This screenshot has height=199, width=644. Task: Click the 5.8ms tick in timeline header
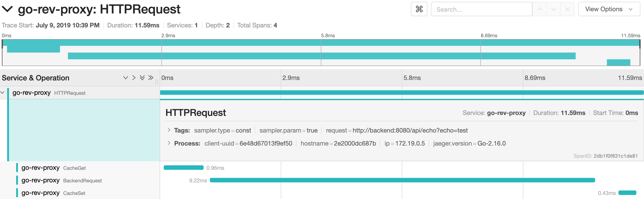coord(412,78)
